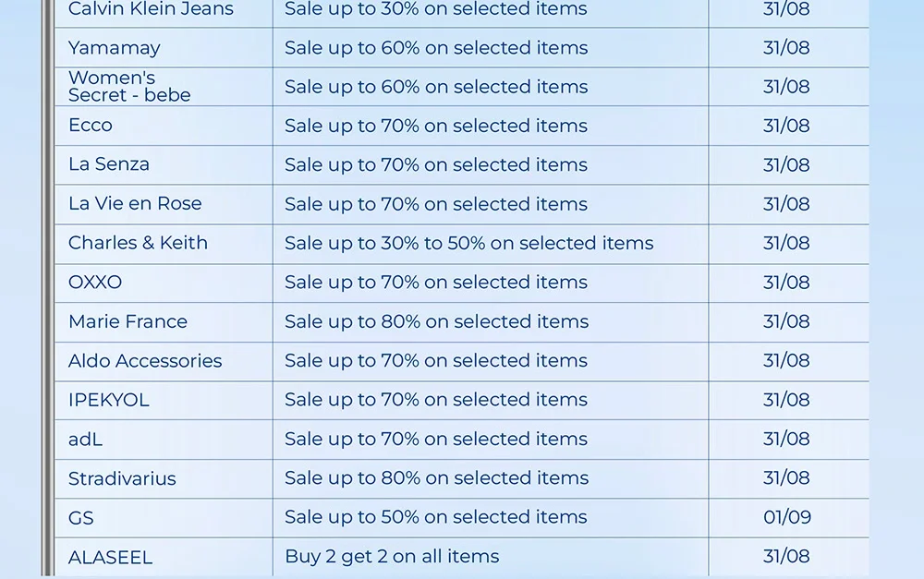Click the Marie France brand cell

click(128, 321)
